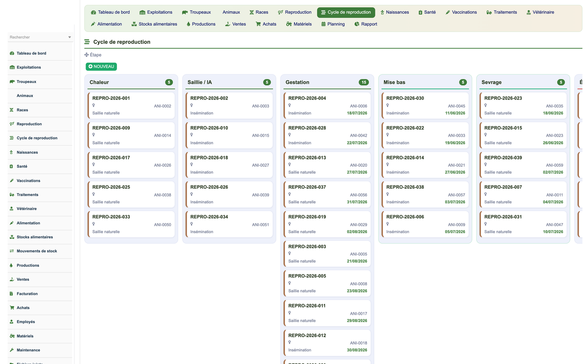Click the Employés person icon in sidebar

(11, 322)
